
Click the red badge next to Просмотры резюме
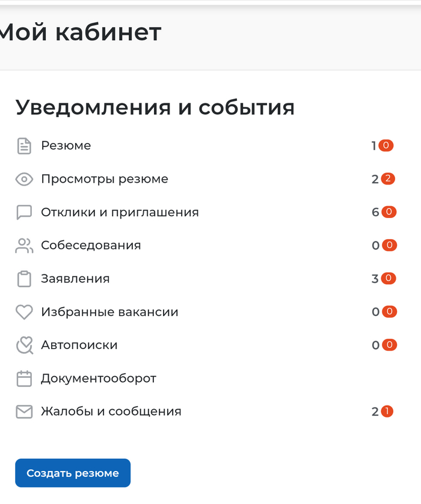click(x=388, y=178)
